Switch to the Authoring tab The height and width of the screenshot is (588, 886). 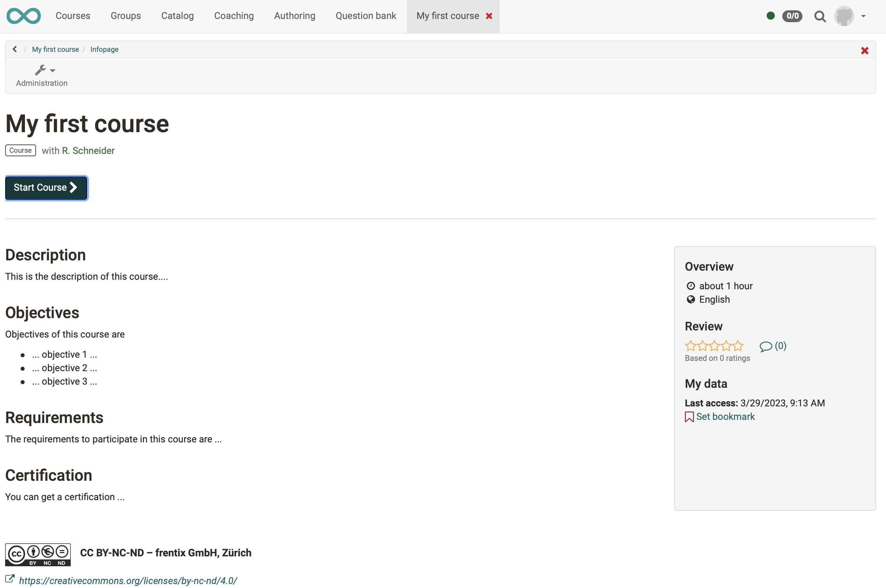[x=295, y=16]
